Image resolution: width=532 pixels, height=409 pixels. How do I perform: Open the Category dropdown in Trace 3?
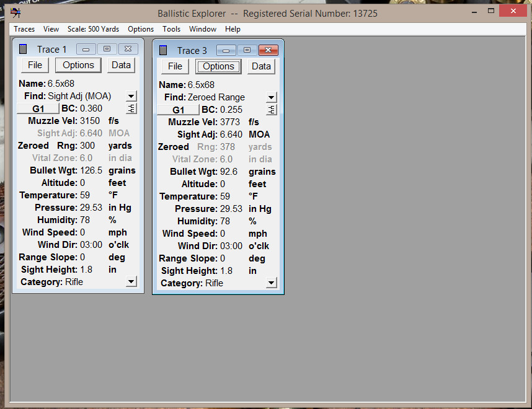(x=272, y=283)
